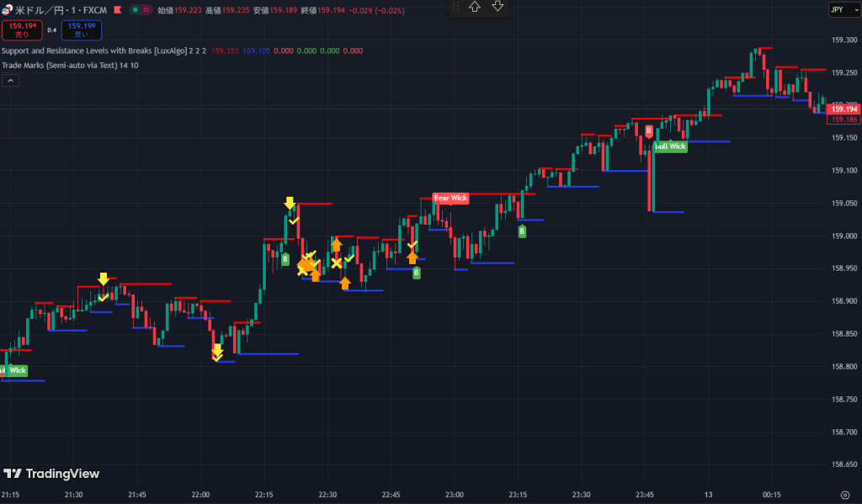Click the Bear Wick label marker
862x504 pixels.
[x=450, y=199]
